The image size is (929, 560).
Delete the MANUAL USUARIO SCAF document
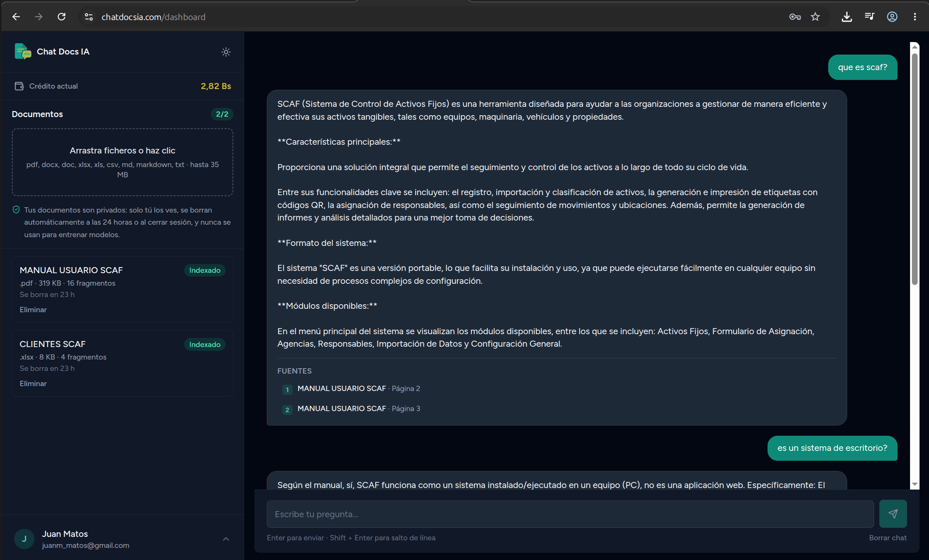[33, 310]
